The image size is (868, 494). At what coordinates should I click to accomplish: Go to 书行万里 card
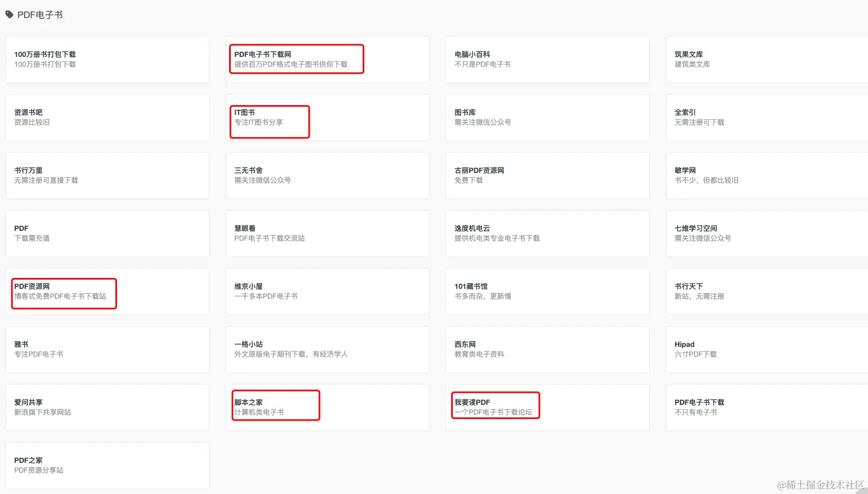tap(107, 176)
